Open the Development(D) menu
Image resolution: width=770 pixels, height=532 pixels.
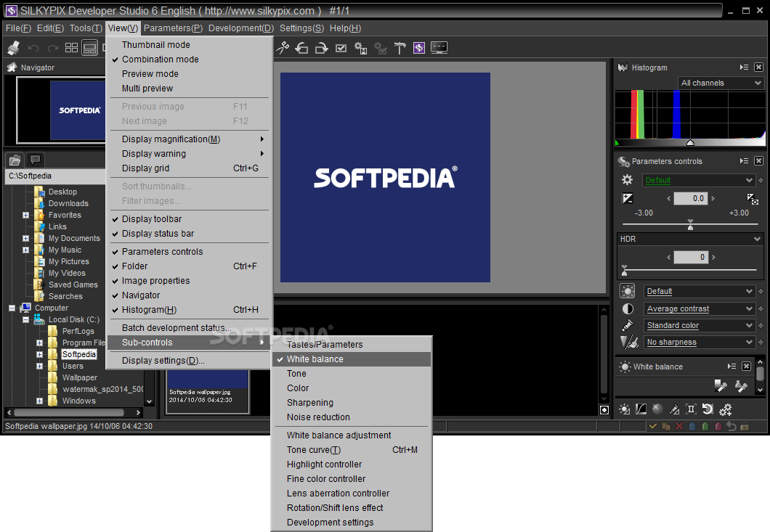tap(241, 28)
